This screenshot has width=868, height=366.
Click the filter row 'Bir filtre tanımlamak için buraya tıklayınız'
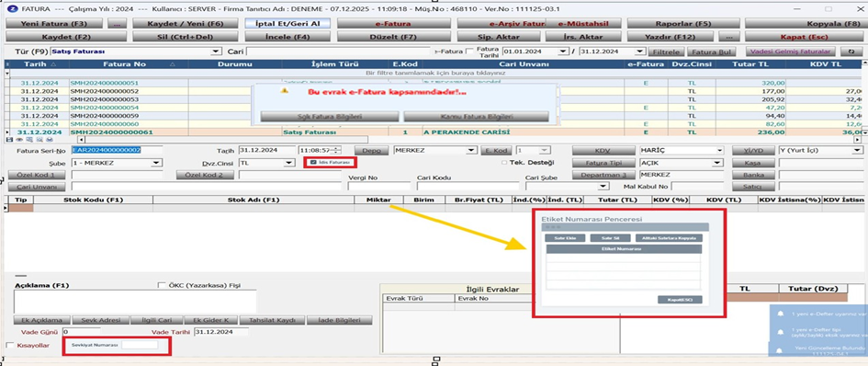pyautogui.click(x=435, y=73)
